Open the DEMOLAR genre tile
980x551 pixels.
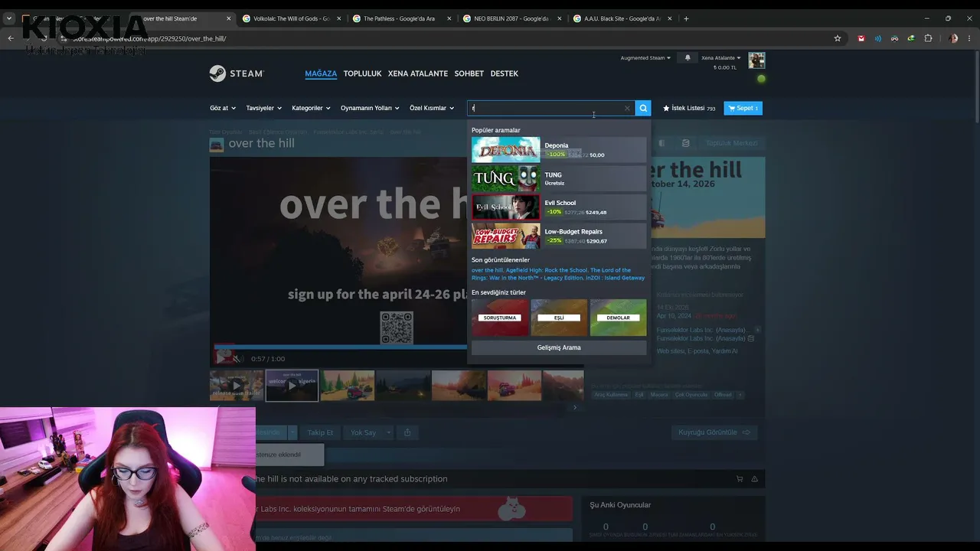(x=618, y=318)
